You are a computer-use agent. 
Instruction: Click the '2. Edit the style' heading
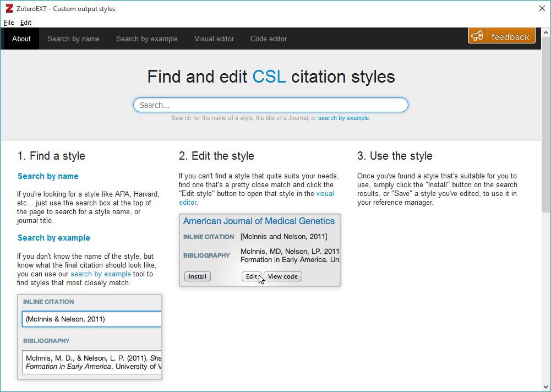pos(216,156)
